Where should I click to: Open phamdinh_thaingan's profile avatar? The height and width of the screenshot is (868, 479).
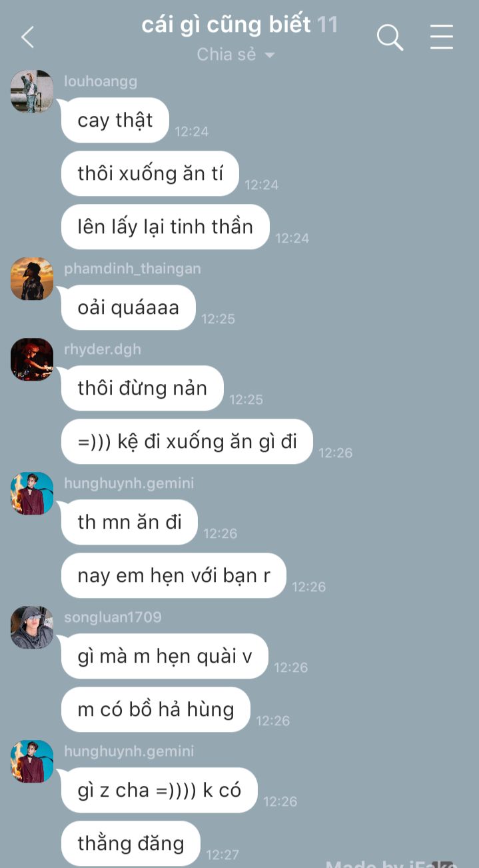[32, 279]
